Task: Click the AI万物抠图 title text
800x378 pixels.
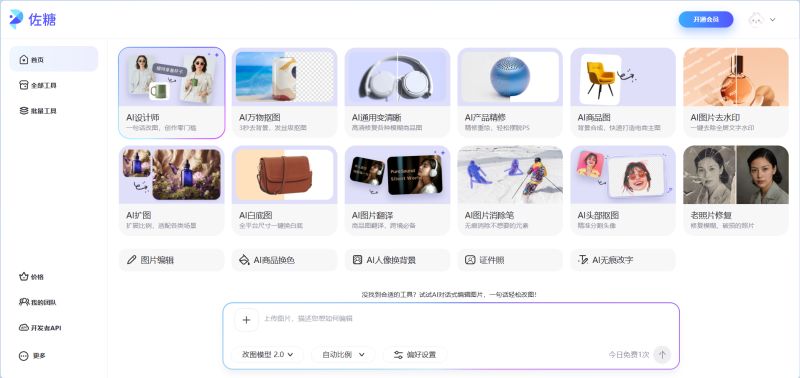Action: (260, 117)
